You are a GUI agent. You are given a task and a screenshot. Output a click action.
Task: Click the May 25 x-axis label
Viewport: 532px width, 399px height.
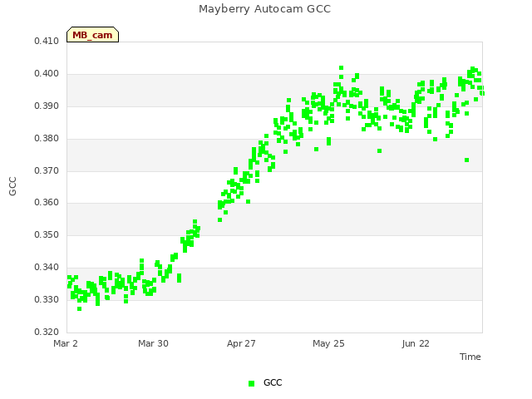pyautogui.click(x=328, y=343)
